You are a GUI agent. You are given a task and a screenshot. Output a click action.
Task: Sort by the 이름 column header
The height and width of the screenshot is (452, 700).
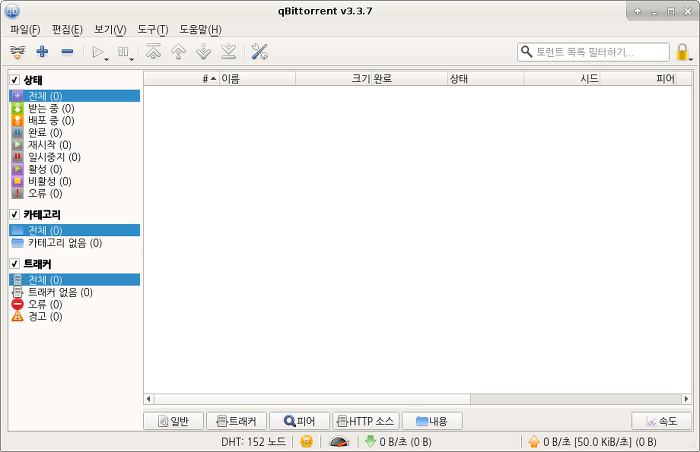[x=258, y=79]
